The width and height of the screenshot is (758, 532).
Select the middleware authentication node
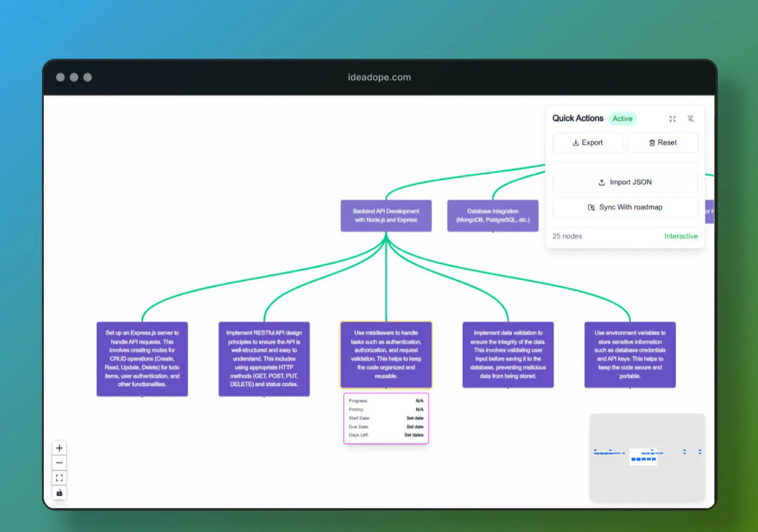[x=386, y=354]
